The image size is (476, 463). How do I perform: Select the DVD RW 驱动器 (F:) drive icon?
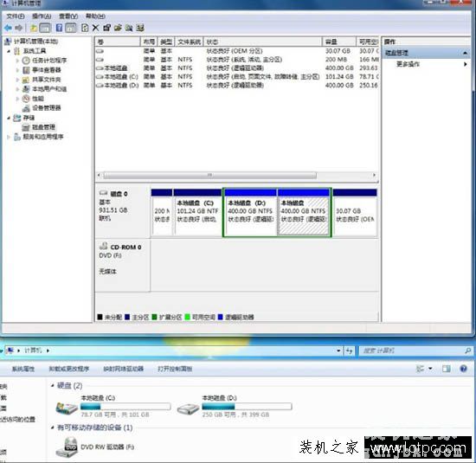click(67, 447)
